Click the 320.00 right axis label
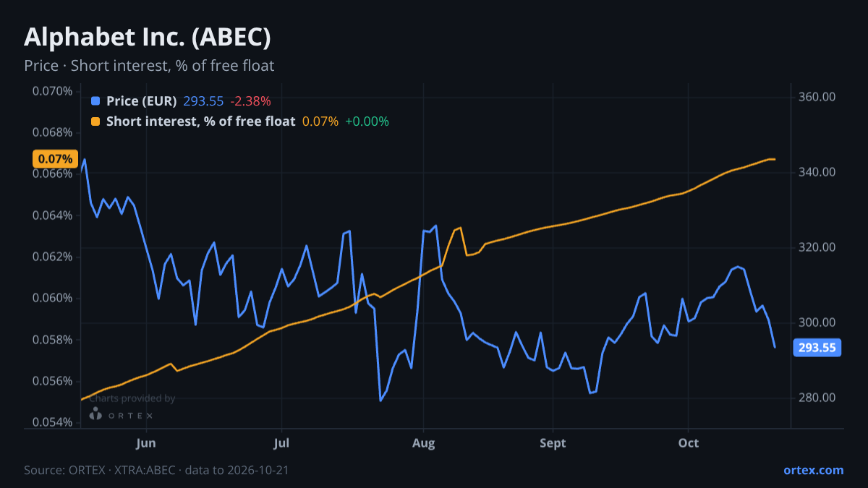The height and width of the screenshot is (488, 868). (817, 247)
